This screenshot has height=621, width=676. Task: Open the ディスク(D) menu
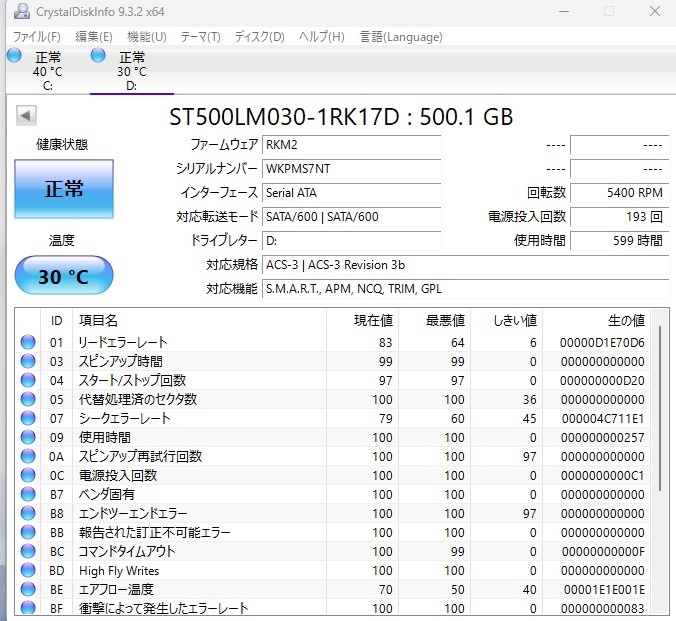tap(260, 37)
